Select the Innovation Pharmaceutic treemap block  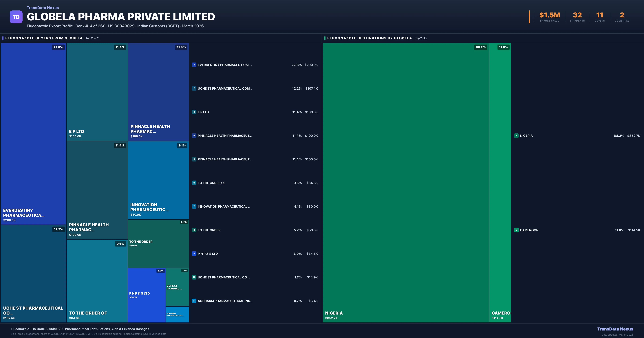click(158, 180)
